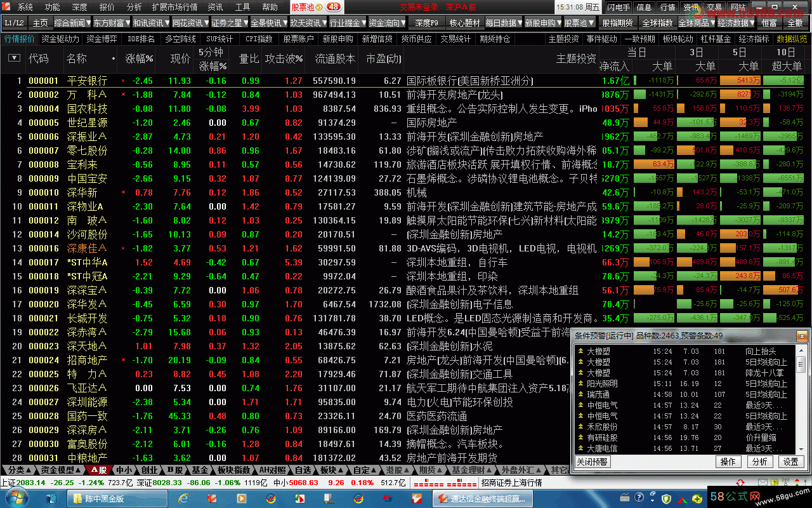The width and height of the screenshot is (812, 508).
Task: Click the alert arrow icon beside 有研硅股
Action: tap(580, 438)
